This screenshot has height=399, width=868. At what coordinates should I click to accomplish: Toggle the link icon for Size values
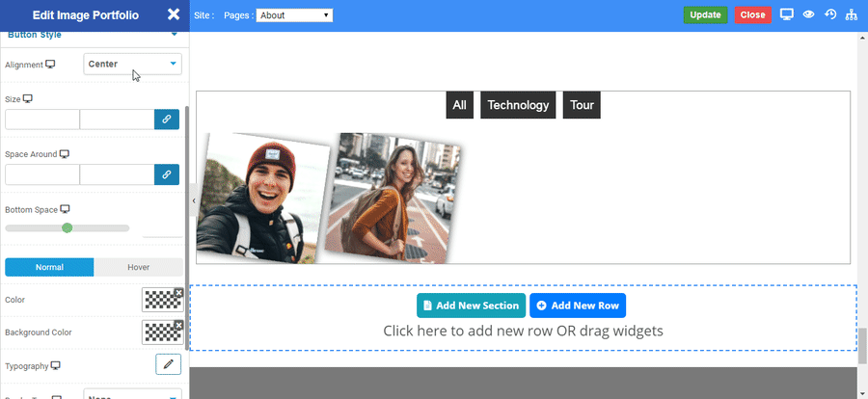167,120
